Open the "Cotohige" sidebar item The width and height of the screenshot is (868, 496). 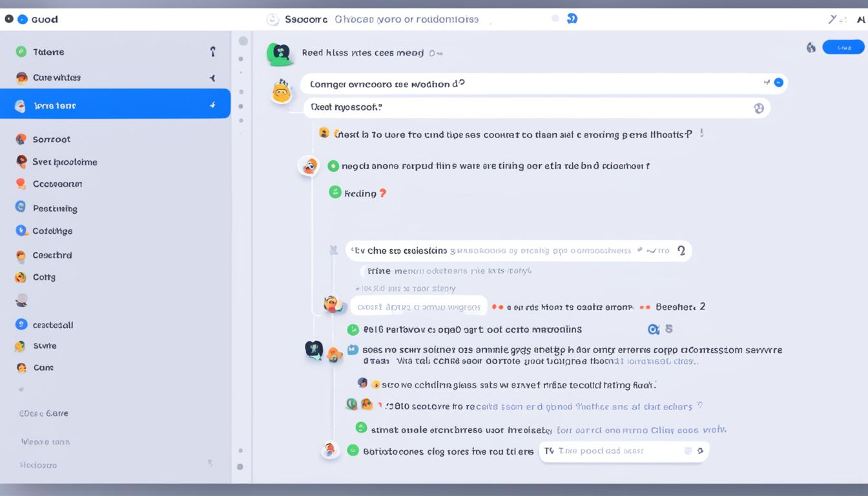(52, 231)
